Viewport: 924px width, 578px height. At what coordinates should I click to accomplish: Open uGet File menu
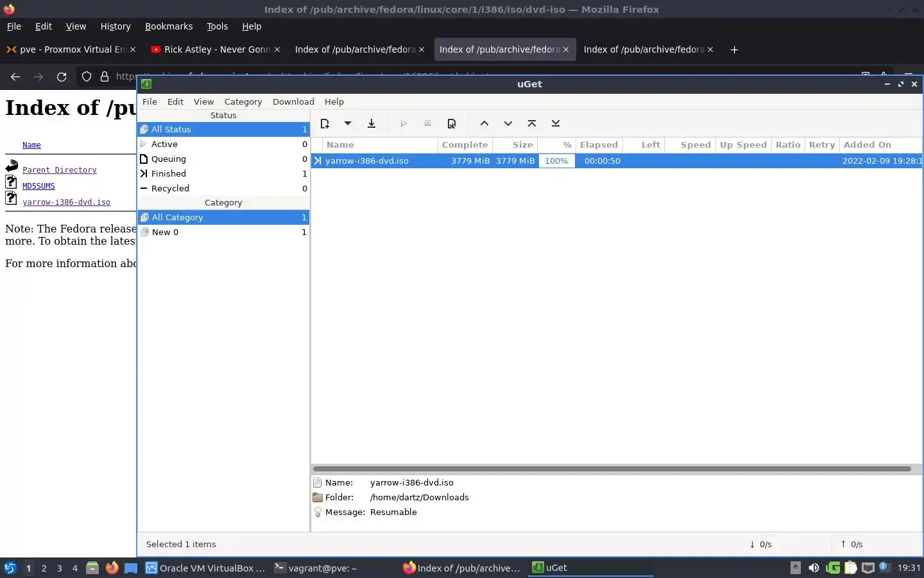click(150, 101)
